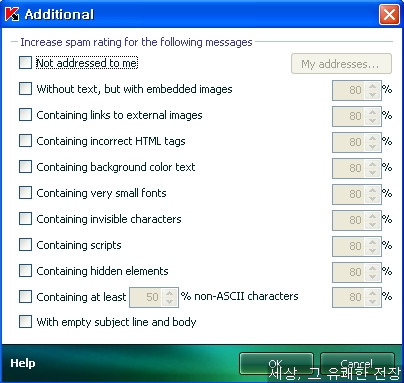Viewport: 404px width, 383px height.
Task: Decrease embedded images spam percentage spinner
Action: pyautogui.click(x=372, y=94)
